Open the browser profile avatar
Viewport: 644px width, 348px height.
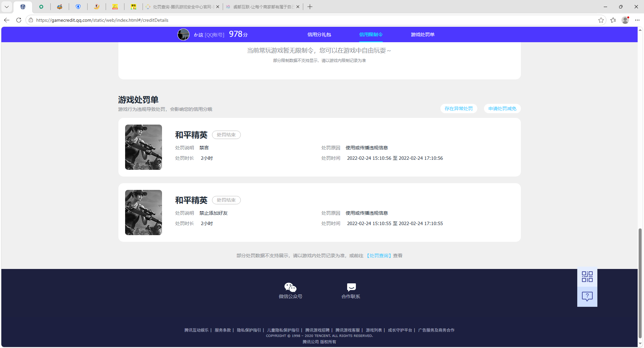coord(625,20)
